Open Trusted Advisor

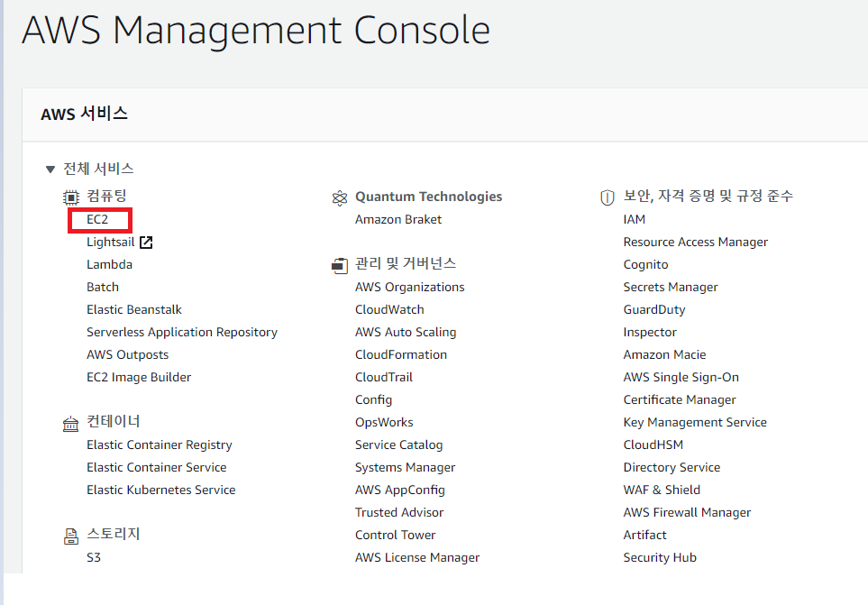399,513
